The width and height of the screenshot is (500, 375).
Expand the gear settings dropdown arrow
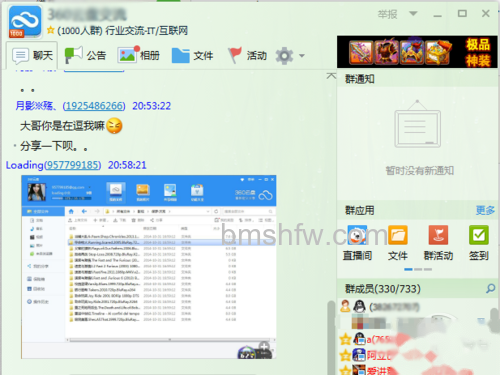tap(302, 56)
